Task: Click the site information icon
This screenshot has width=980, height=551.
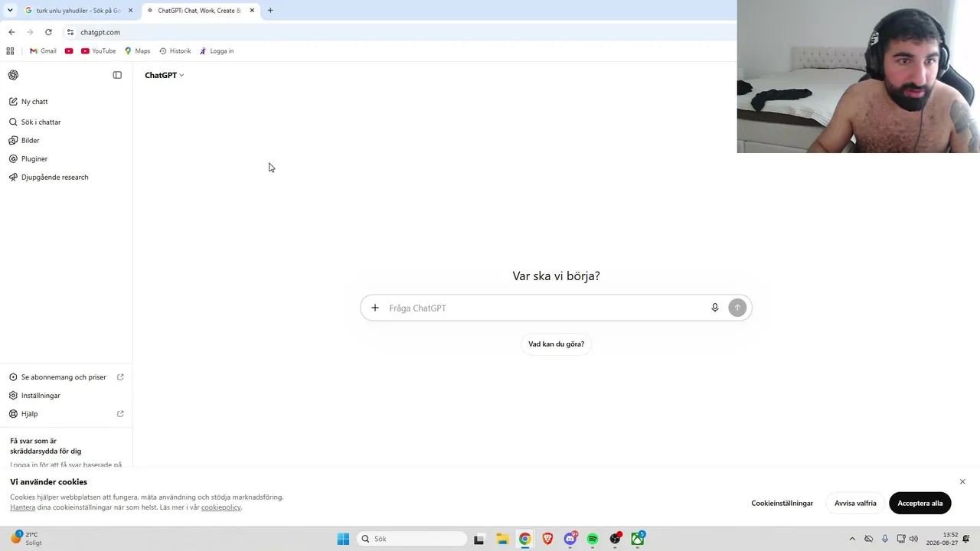Action: coord(70,32)
